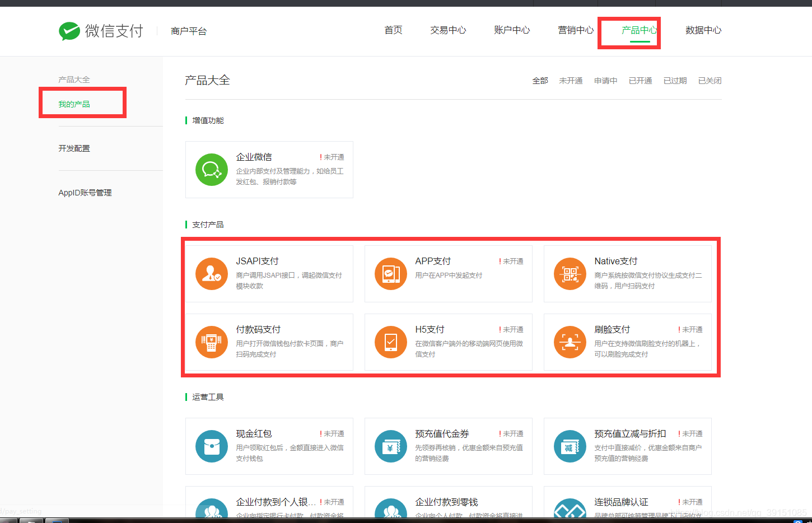Click the 预充值代金券 coupon icon
812x523 pixels.
pyautogui.click(x=391, y=446)
